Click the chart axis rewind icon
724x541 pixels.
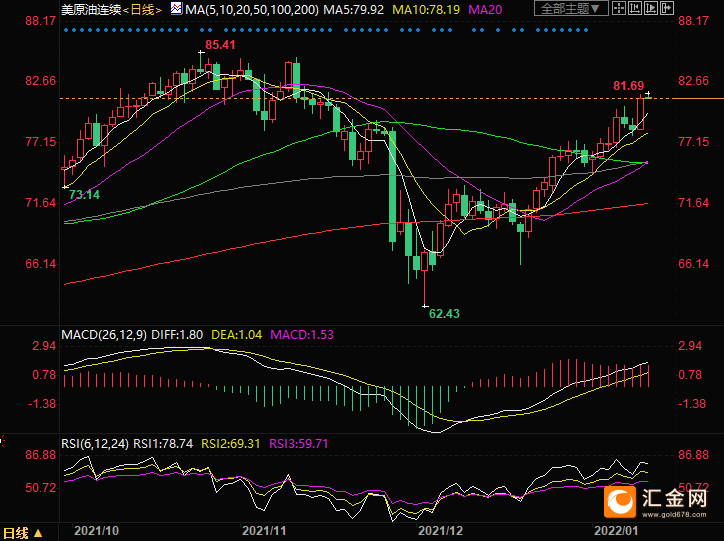point(635,8)
